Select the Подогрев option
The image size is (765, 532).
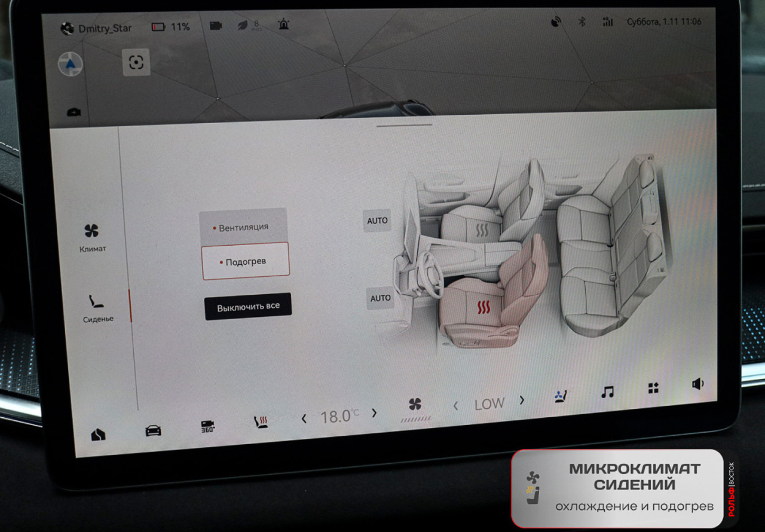click(246, 262)
